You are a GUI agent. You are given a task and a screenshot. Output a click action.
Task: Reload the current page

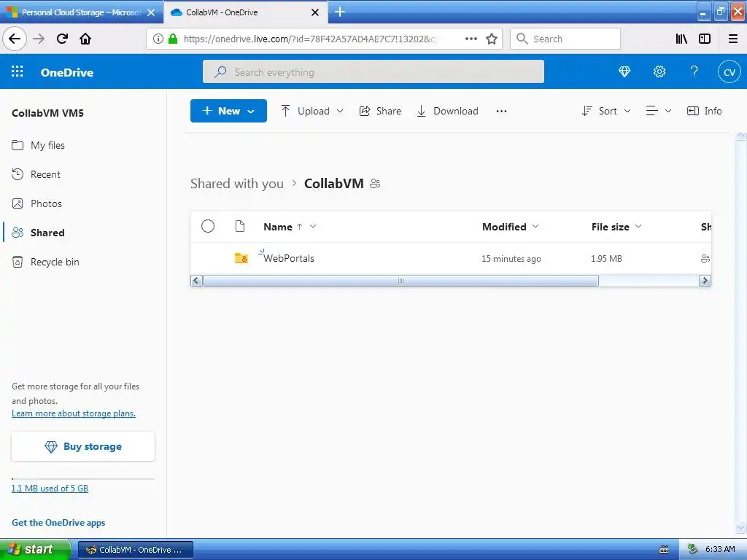(62, 39)
